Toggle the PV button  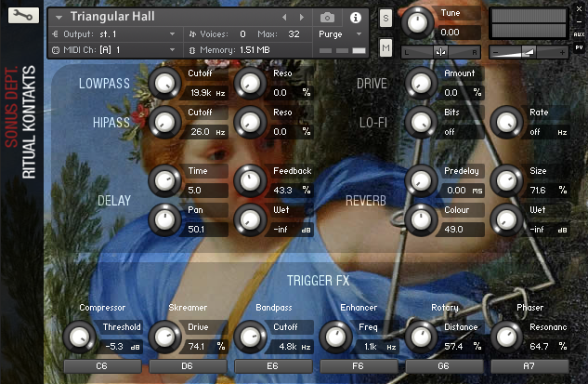pyautogui.click(x=579, y=47)
